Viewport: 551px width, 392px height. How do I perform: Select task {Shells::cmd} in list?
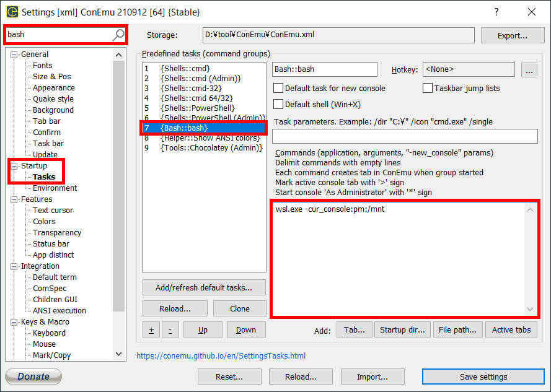204,69
